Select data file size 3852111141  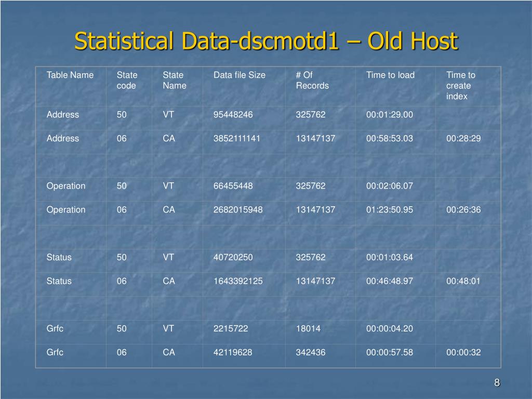tap(236, 138)
